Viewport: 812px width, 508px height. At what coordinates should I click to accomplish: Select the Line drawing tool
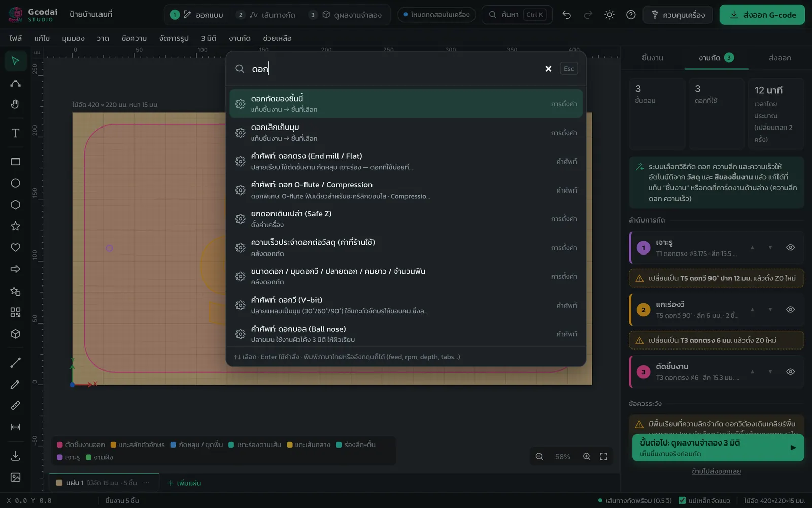tap(15, 363)
